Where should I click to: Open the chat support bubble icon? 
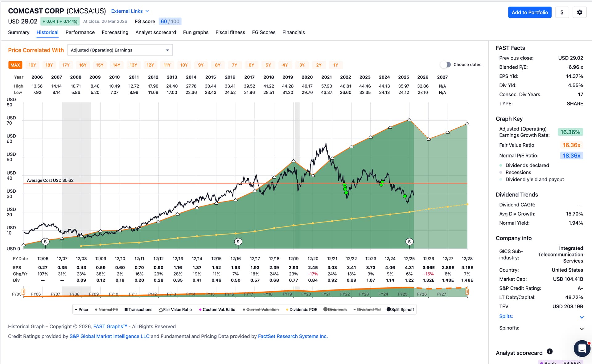tap(582, 348)
